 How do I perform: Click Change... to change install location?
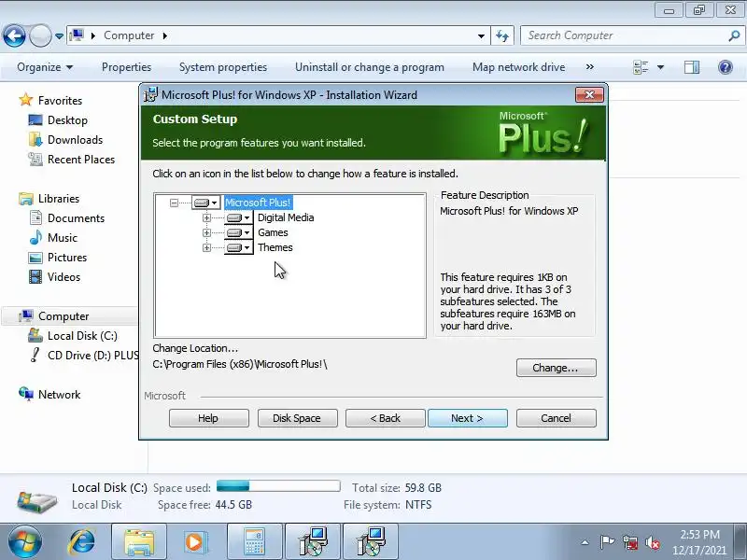tap(556, 368)
